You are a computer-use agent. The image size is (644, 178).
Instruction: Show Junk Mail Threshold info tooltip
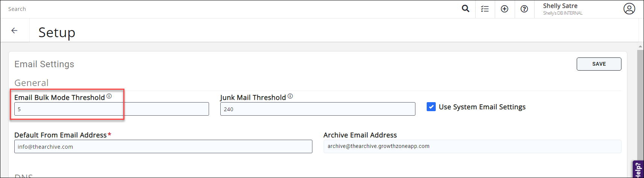click(x=290, y=96)
